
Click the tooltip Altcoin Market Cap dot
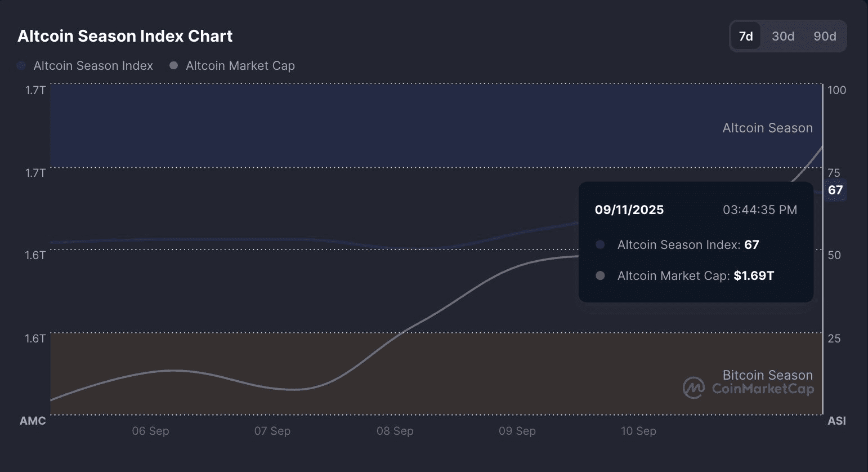(600, 275)
